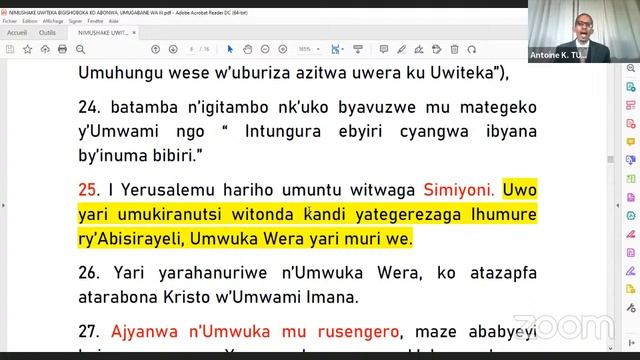Open the fit page options tool
Image resolution: width=640 pixels, height=360 pixels.
tap(337, 49)
